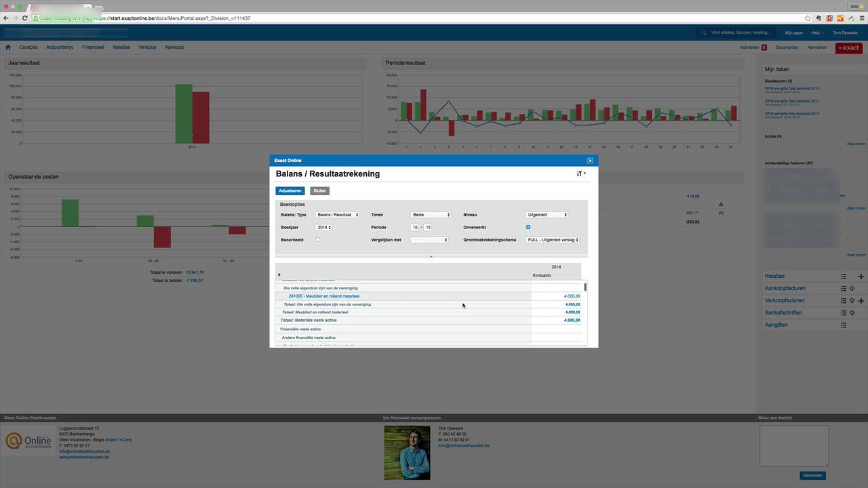Image resolution: width=868 pixels, height=488 pixels.
Task: Open the Verkoop menu
Action: [x=147, y=47]
